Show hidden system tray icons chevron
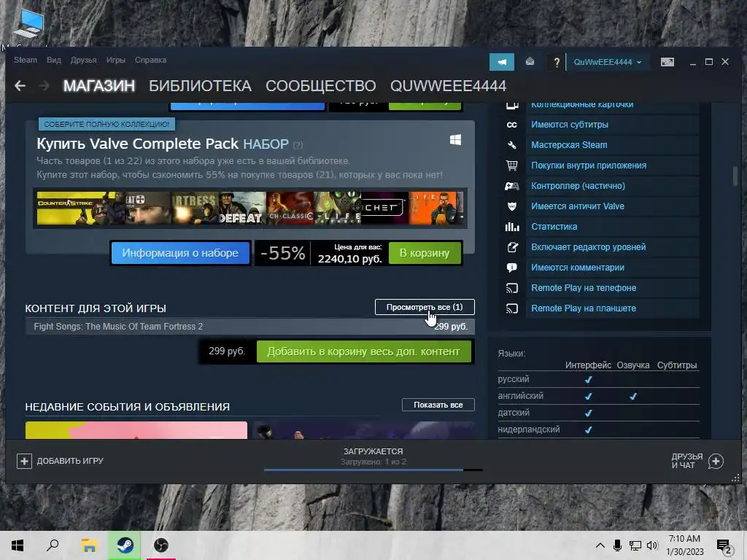747x560 pixels. (600, 545)
